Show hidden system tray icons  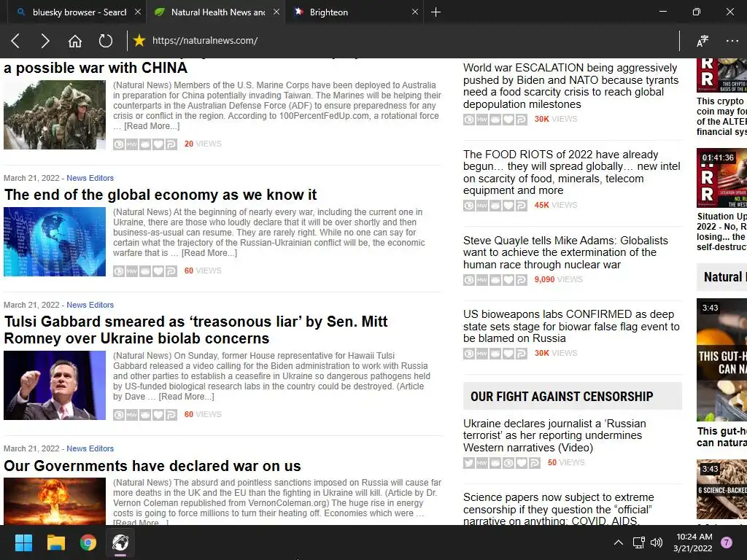click(x=619, y=542)
